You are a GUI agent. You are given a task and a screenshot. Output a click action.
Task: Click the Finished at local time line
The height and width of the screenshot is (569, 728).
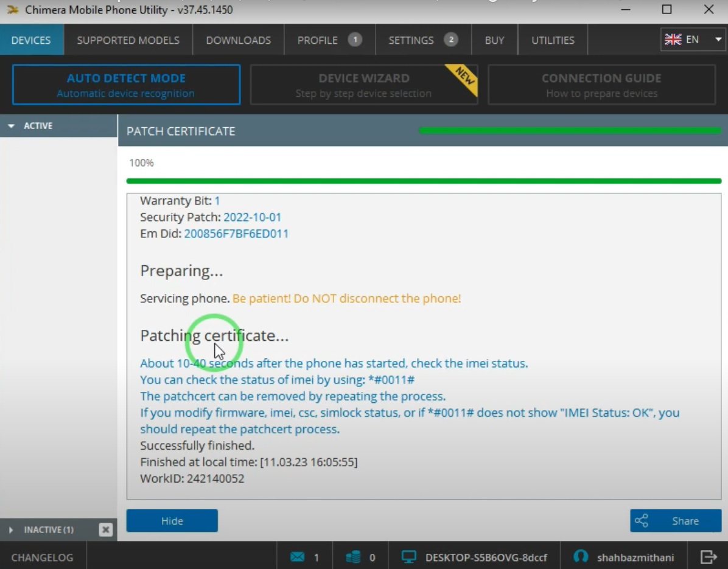coord(249,462)
